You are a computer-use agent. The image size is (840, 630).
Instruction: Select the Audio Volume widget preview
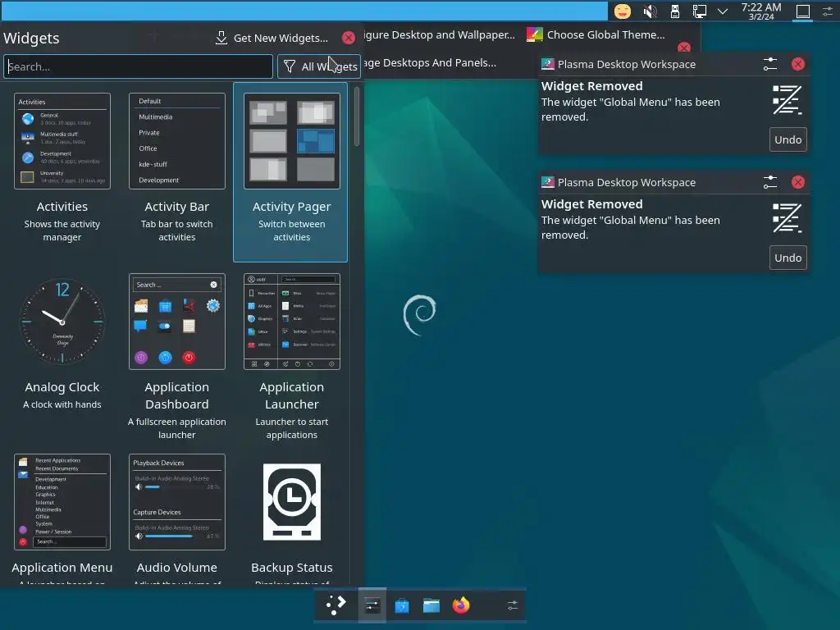click(177, 502)
